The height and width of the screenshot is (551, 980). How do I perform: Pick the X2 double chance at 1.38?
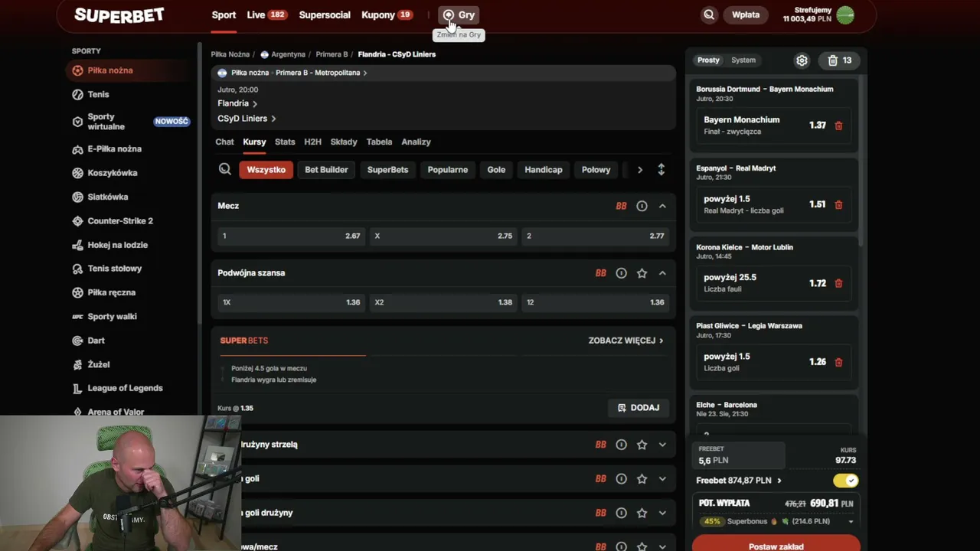(x=443, y=302)
